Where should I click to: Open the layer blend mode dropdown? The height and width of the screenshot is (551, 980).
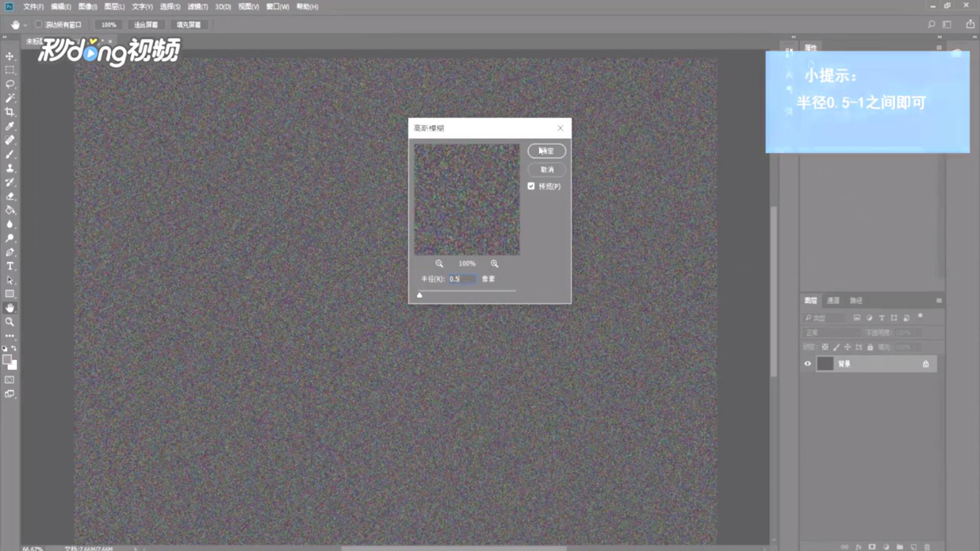tap(831, 333)
